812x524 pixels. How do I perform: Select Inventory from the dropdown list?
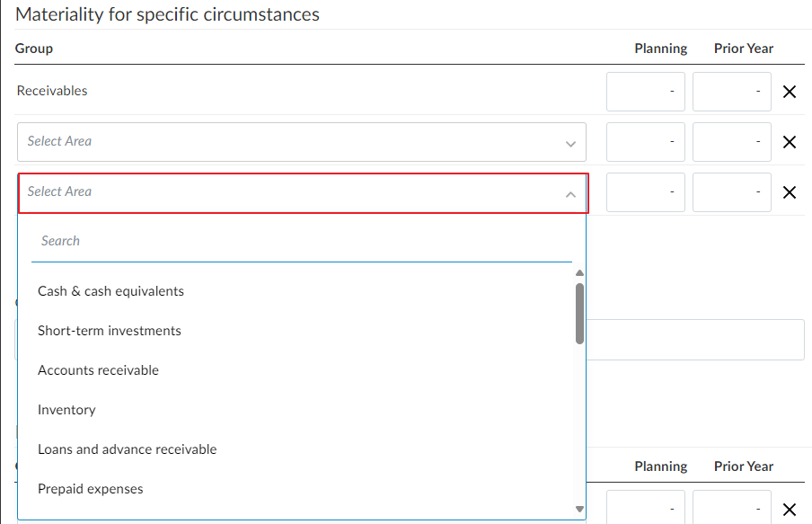[66, 410]
